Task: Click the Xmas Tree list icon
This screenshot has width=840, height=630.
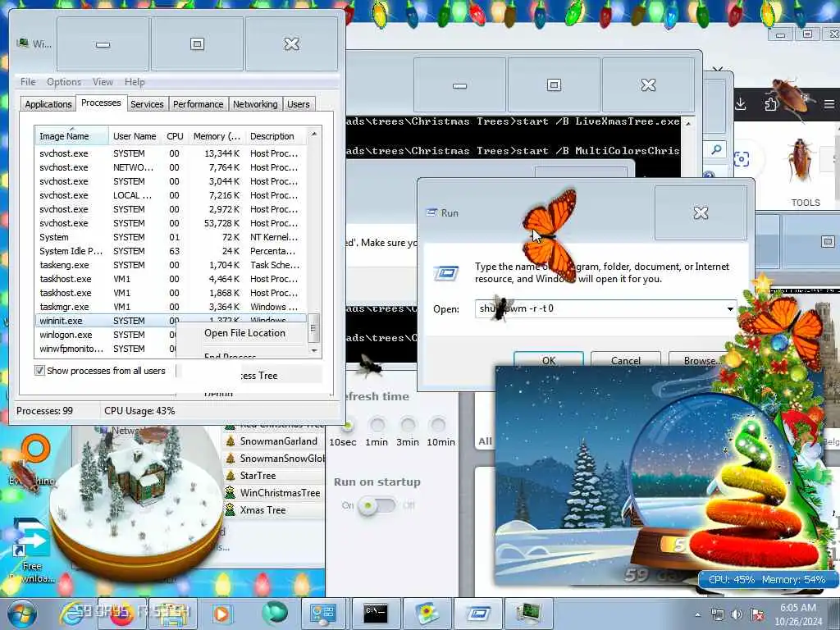Action: click(231, 509)
